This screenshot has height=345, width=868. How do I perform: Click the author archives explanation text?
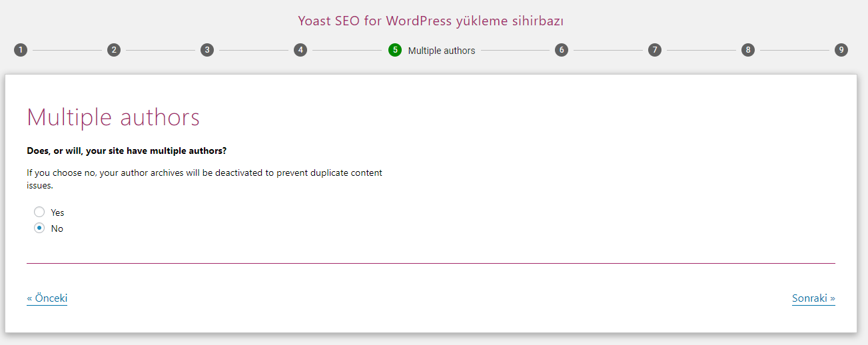tap(205, 179)
